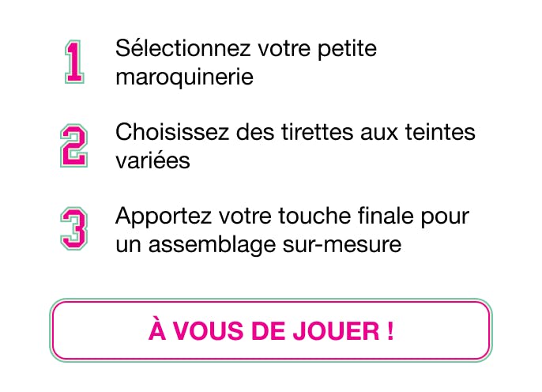Click the "Choisissez des tirettes aux teintes" line

[295, 131]
